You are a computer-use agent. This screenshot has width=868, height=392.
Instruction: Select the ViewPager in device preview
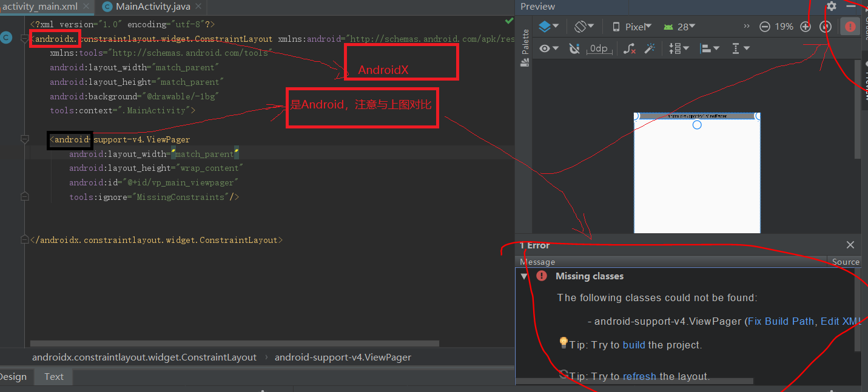tap(697, 116)
